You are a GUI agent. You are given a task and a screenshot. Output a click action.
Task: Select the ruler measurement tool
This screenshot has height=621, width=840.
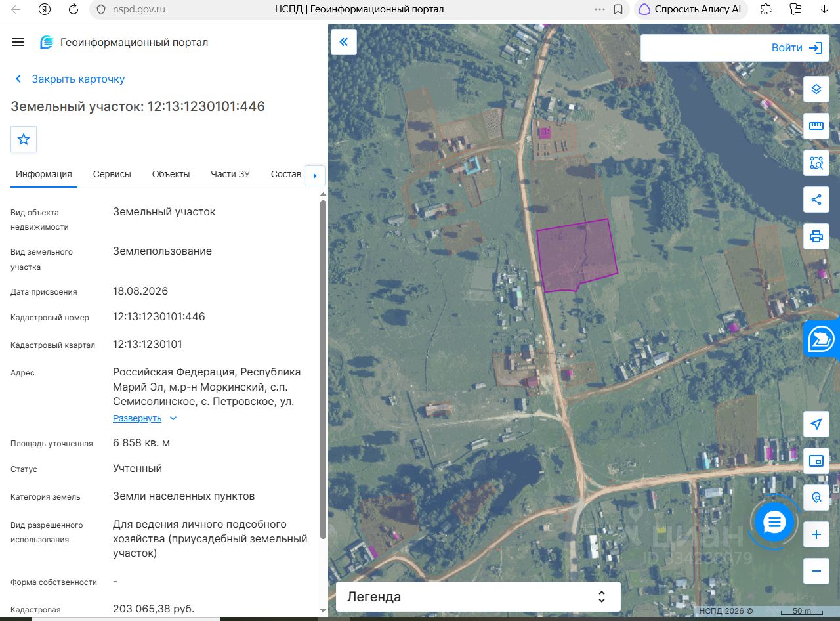(x=816, y=125)
